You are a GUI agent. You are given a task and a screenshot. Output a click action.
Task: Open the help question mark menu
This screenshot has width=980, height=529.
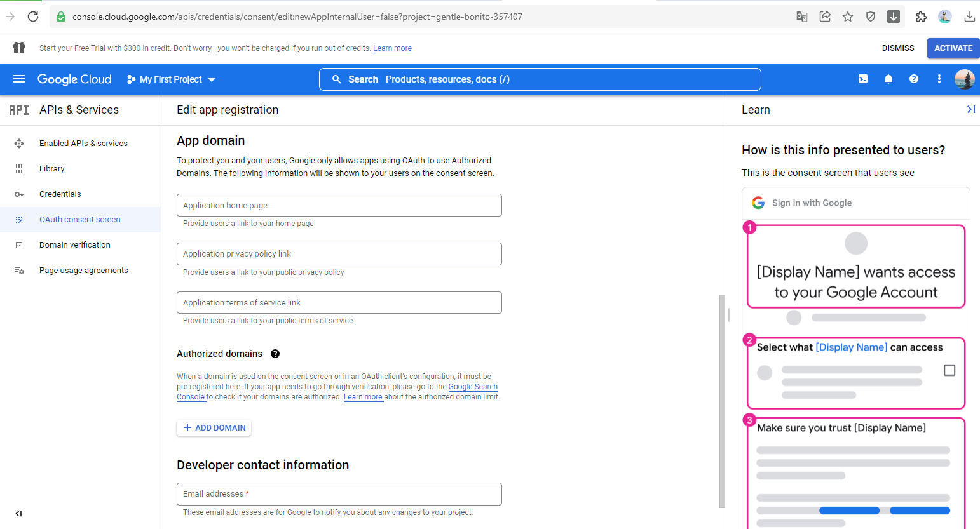[914, 79]
